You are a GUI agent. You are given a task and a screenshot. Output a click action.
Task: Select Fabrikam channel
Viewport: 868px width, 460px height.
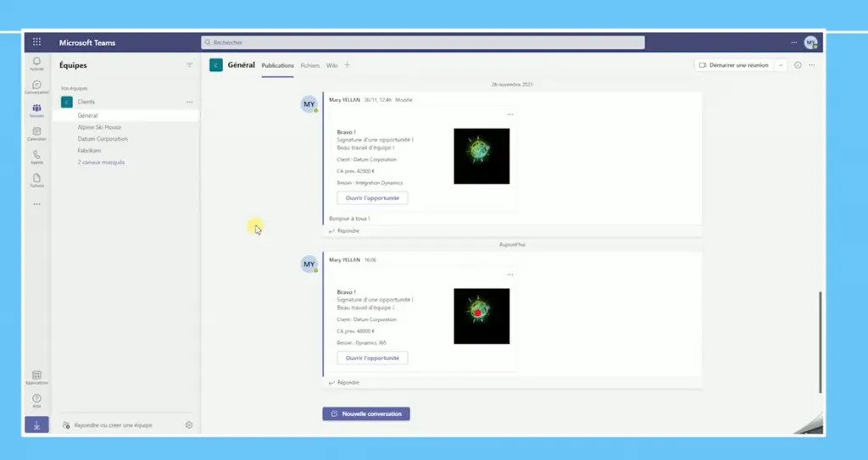(x=89, y=151)
